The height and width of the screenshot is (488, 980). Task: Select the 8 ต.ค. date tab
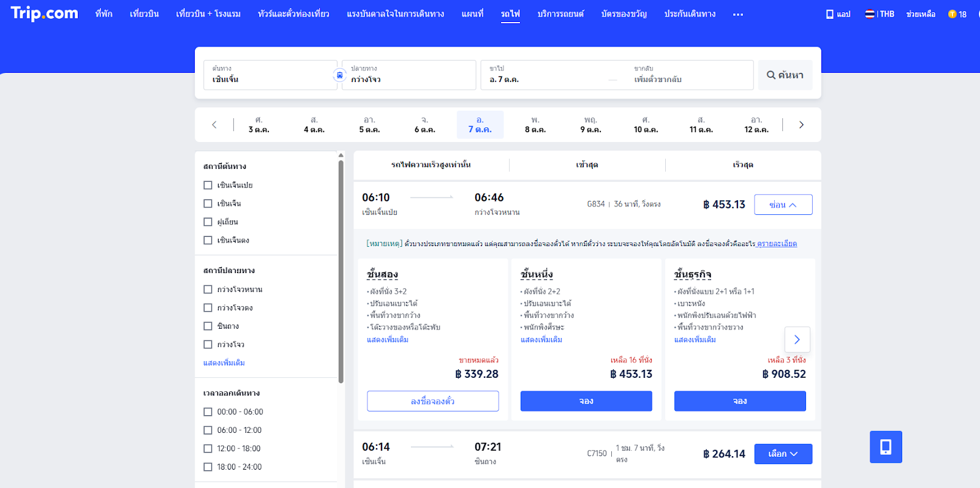535,125
